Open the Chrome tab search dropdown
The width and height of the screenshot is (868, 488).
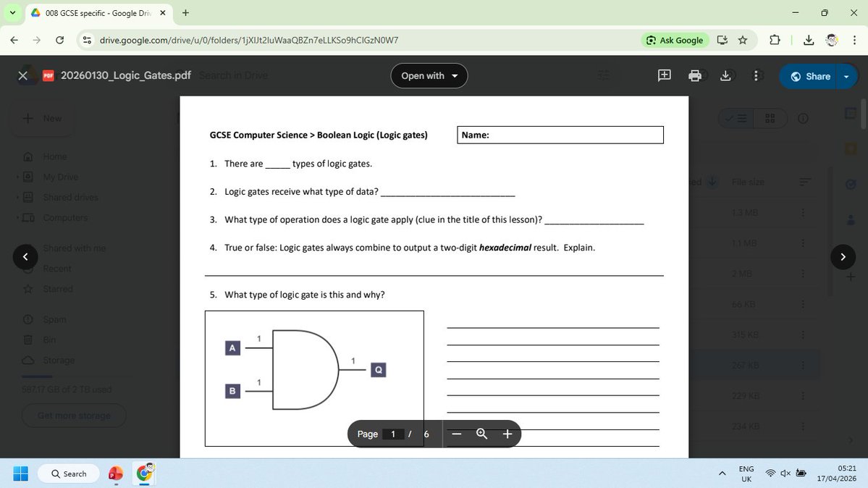point(12,12)
